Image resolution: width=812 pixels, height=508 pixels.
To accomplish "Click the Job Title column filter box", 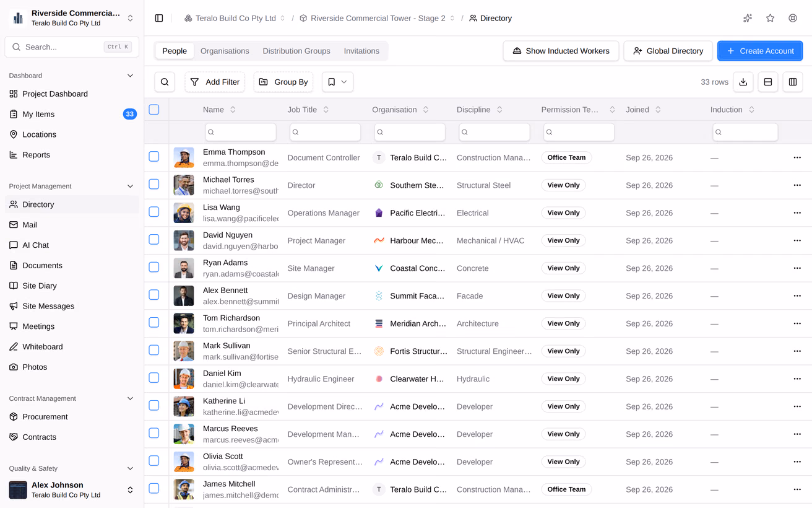I will tap(326, 132).
